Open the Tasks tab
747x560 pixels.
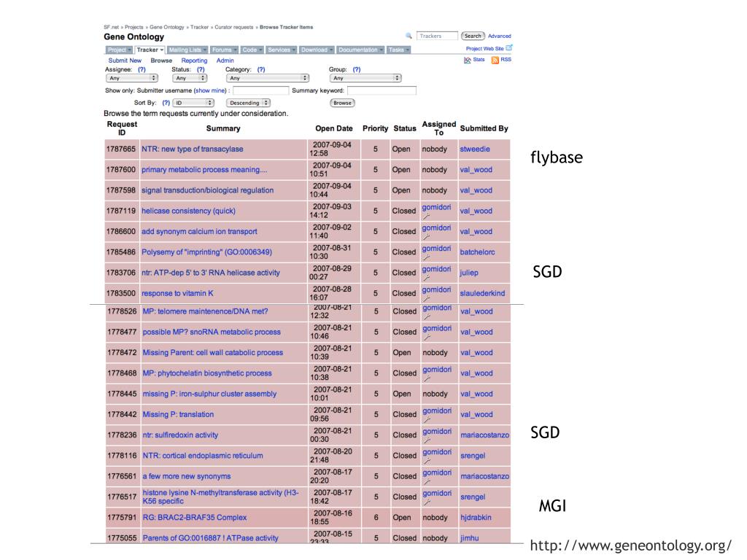[x=398, y=50]
